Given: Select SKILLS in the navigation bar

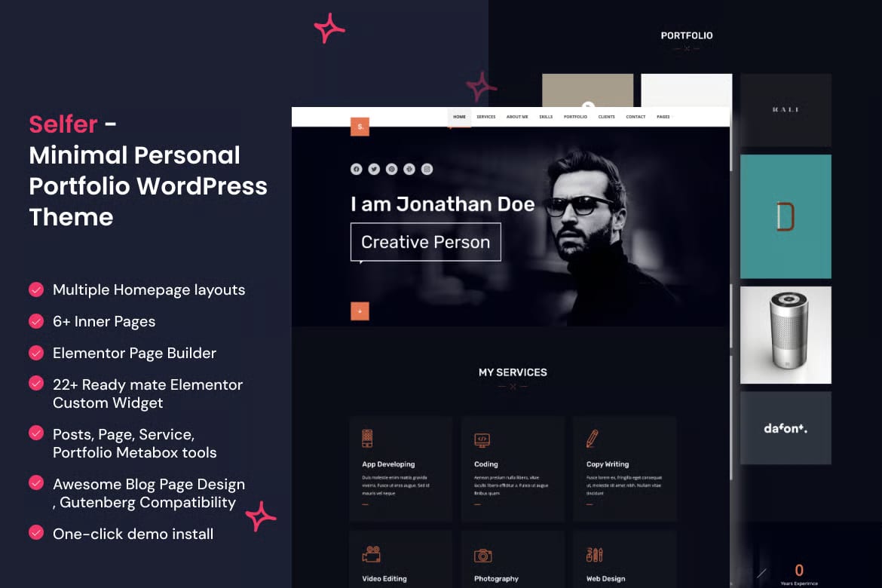Looking at the screenshot, I should (546, 117).
